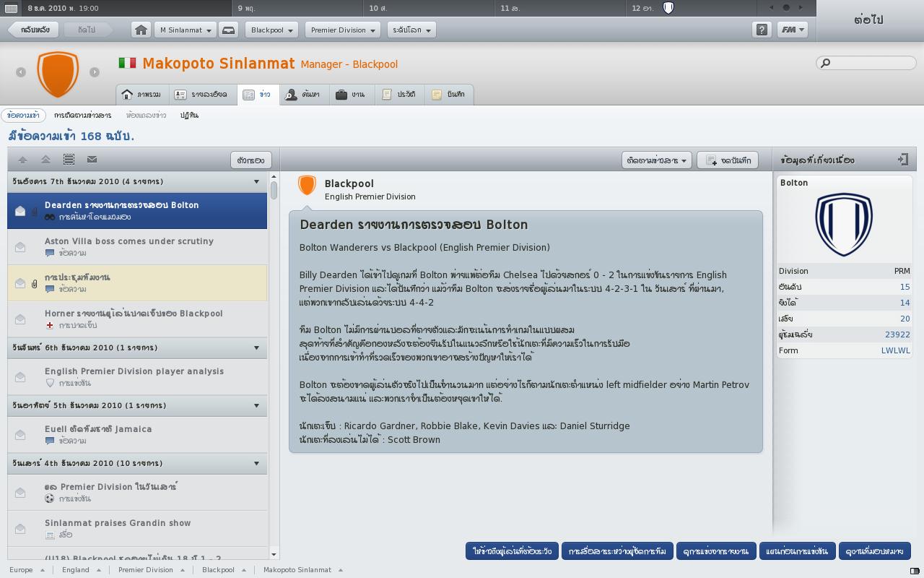Image resolution: width=924 pixels, height=578 pixels.
Task: Click the select-all list icon in inbox toolbar
Action: pos(69,160)
